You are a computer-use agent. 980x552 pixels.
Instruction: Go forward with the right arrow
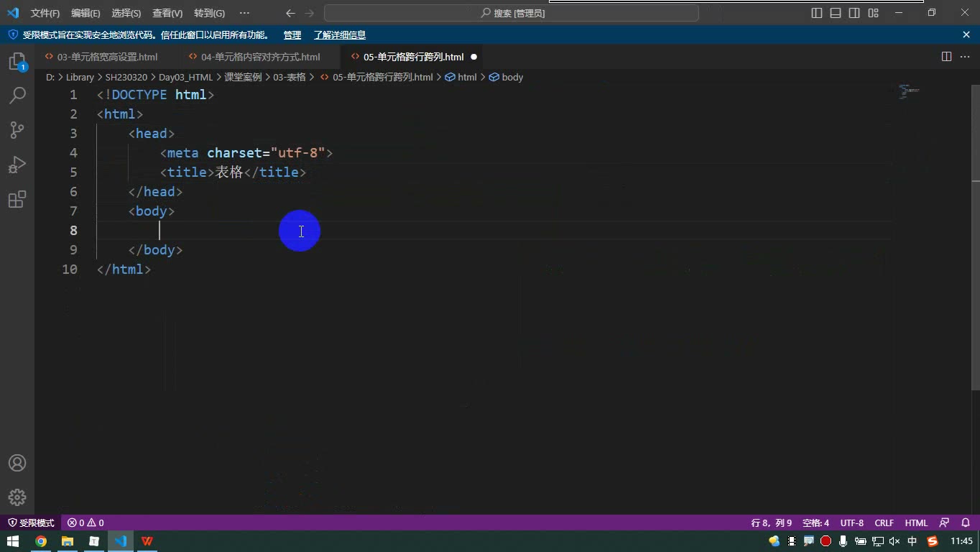coord(309,13)
